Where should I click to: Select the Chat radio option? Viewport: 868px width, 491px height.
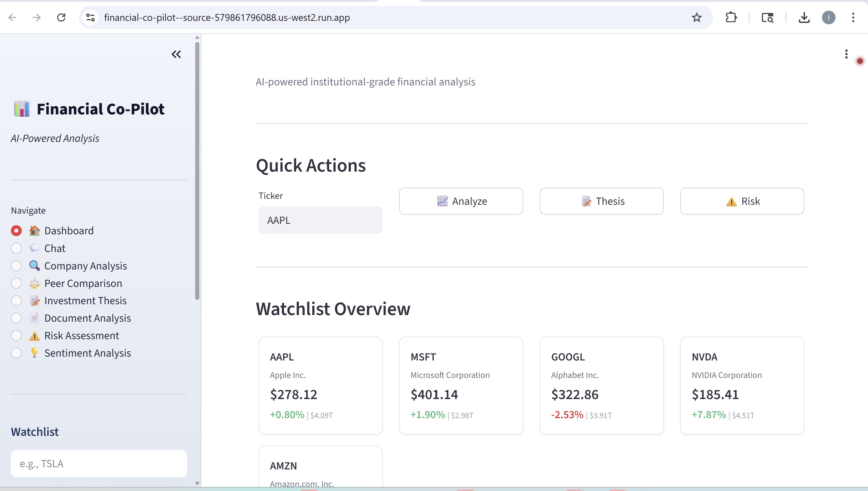(16, 249)
